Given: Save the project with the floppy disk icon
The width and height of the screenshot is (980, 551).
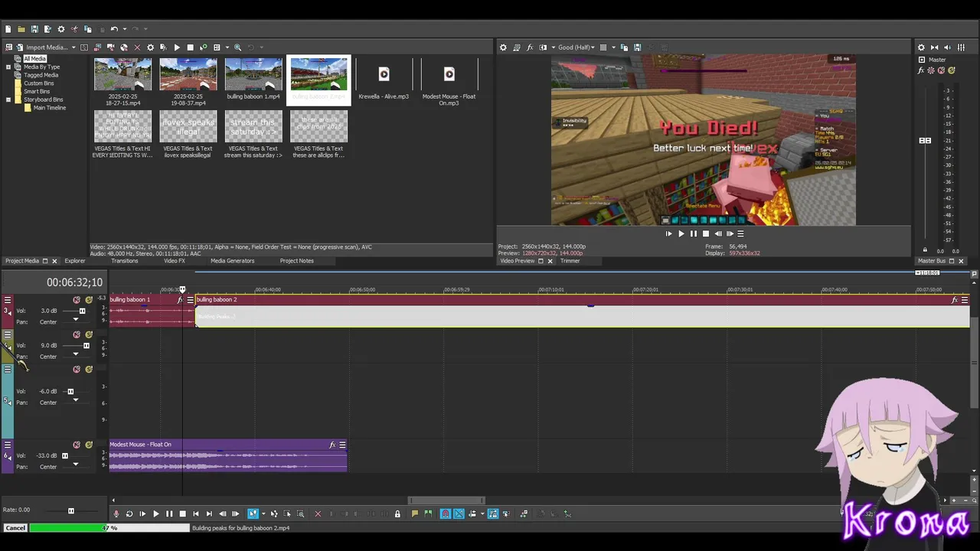Looking at the screenshot, I should (x=34, y=29).
